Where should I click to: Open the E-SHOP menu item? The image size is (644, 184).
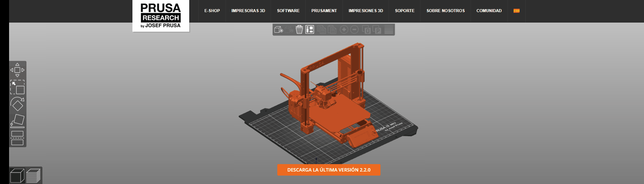point(212,11)
